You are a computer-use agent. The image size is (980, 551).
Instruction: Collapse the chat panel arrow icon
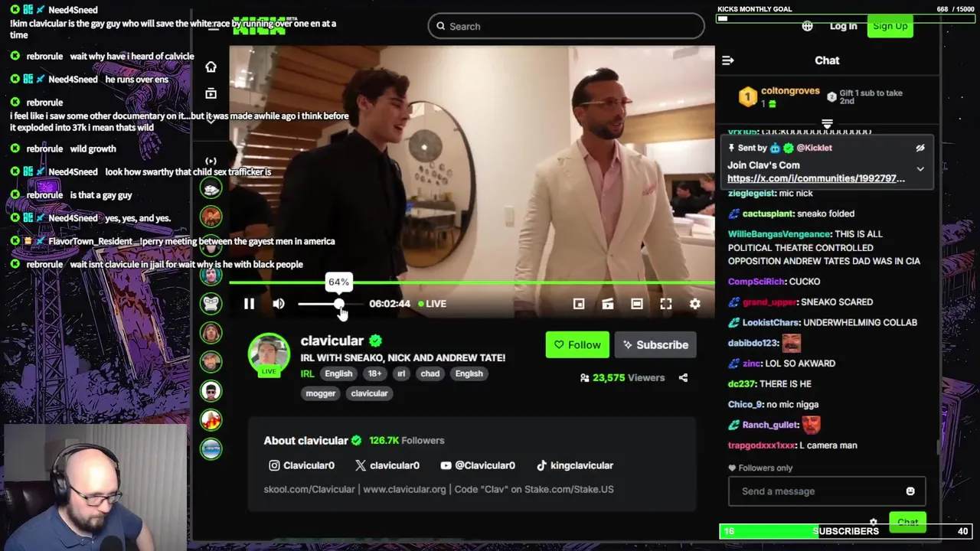pyautogui.click(x=728, y=60)
